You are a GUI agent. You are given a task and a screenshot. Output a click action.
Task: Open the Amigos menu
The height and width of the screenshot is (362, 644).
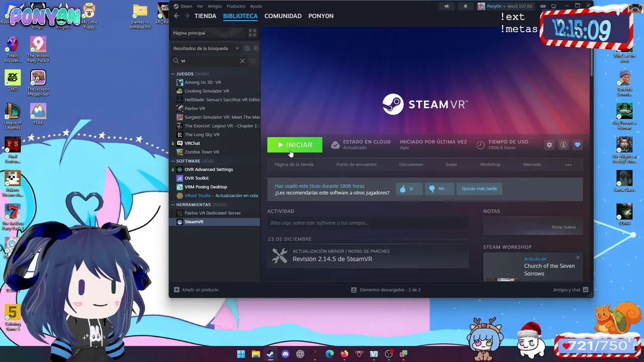coord(215,6)
